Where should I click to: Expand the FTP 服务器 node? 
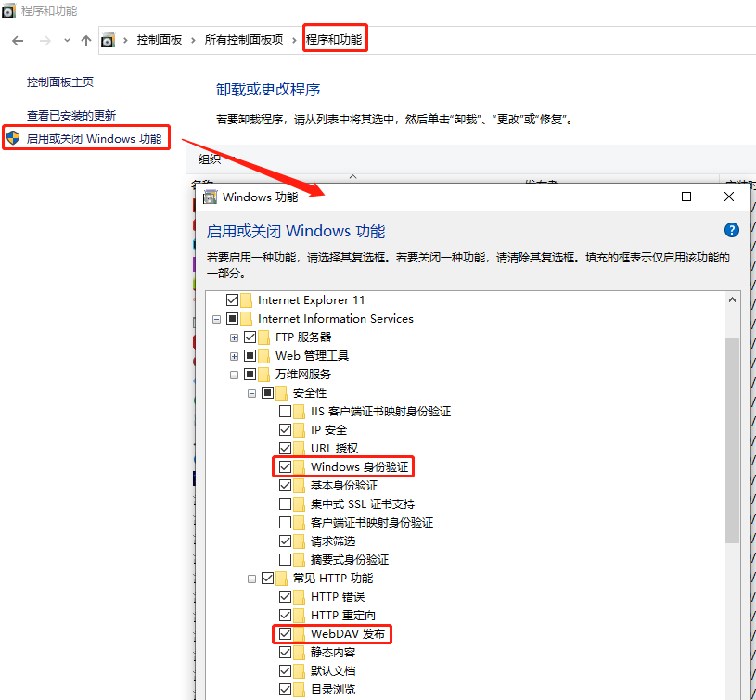tap(234, 338)
